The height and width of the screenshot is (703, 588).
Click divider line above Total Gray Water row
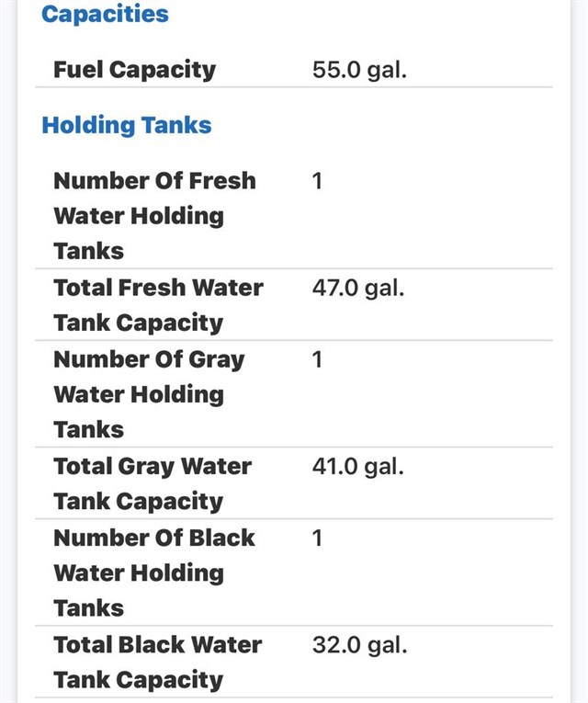[294, 448]
